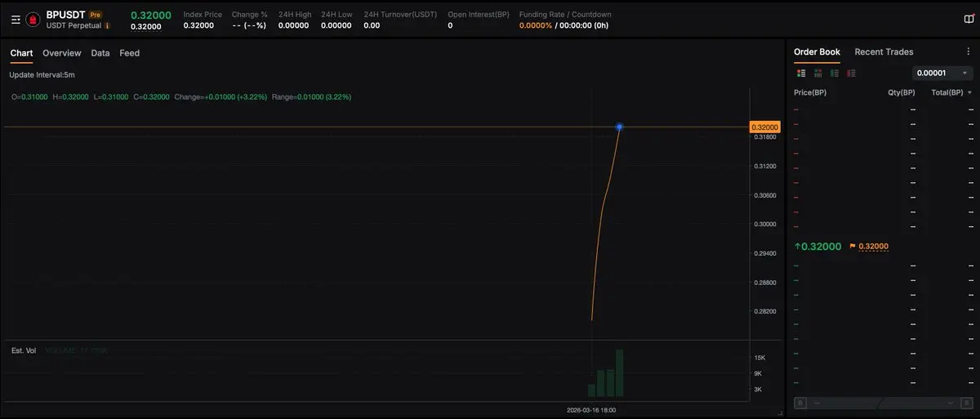Image resolution: width=980 pixels, height=419 pixels.
Task: Open the Feed tab
Action: 129,53
